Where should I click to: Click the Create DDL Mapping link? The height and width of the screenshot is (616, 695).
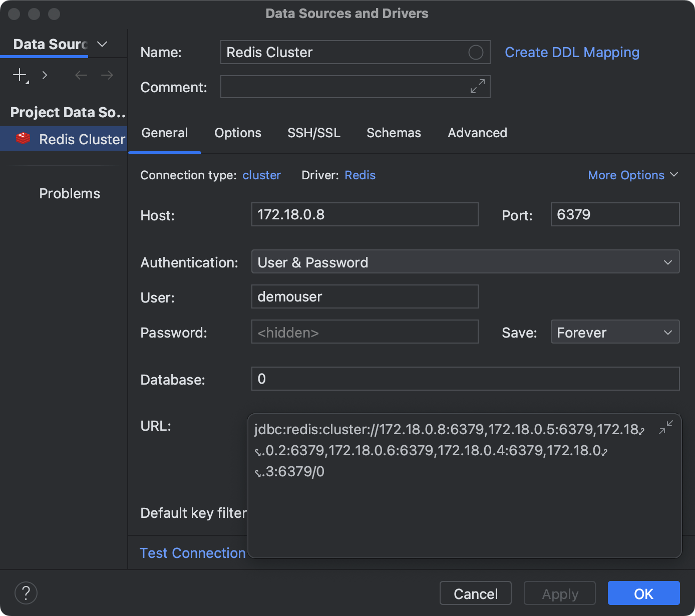point(572,52)
